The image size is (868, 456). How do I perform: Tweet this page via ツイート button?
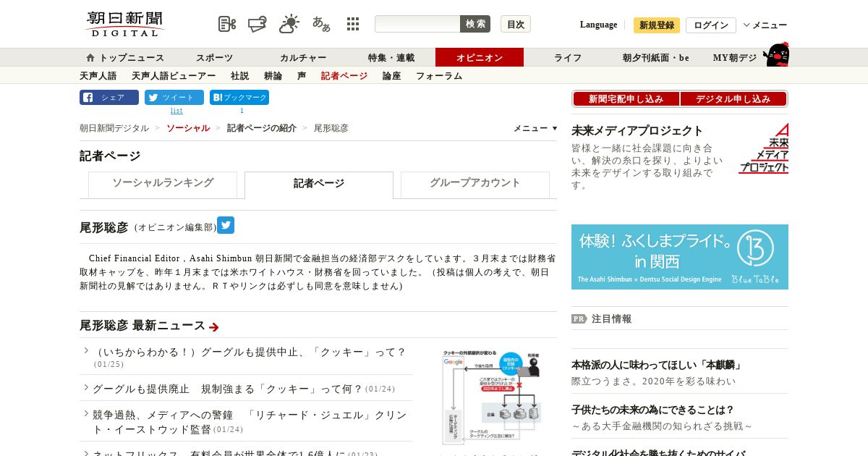[174, 98]
